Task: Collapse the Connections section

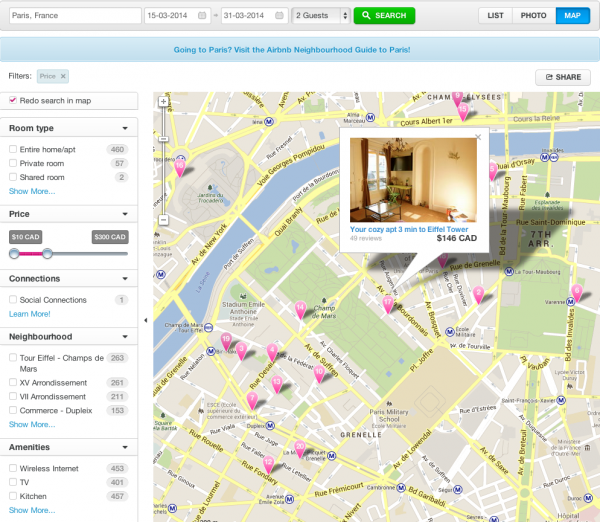Action: click(x=125, y=279)
